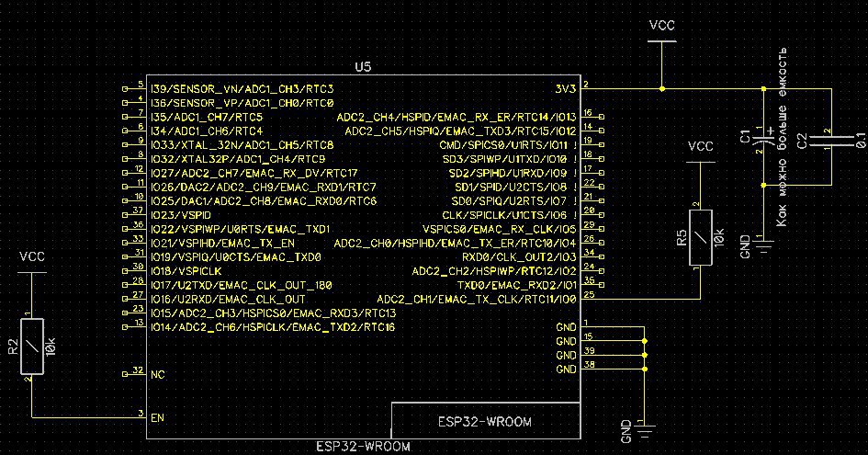Select pin 'IO32/XTAL32P/ADC1_CH4/RTC9'
Image resolution: width=868 pixels, height=455 pixels.
[238, 159]
